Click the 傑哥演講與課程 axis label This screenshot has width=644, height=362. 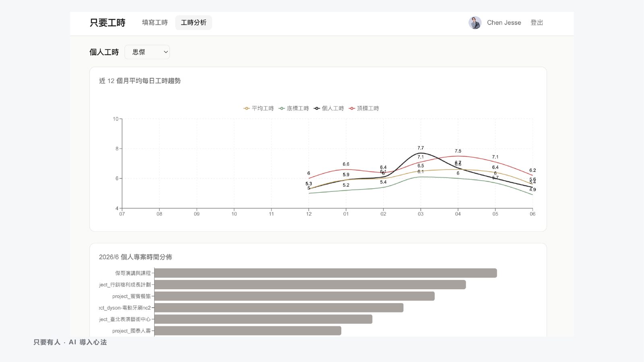133,273
